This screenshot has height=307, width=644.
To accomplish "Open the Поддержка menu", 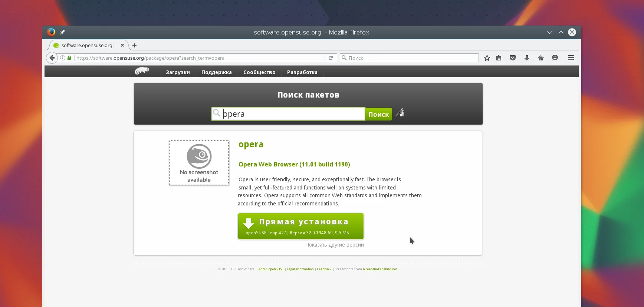I will click(x=217, y=72).
